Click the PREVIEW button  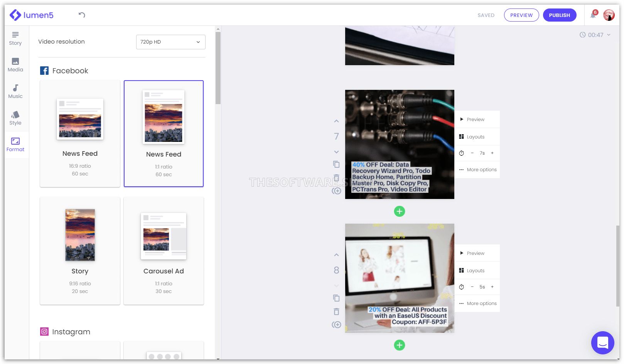[x=521, y=15]
